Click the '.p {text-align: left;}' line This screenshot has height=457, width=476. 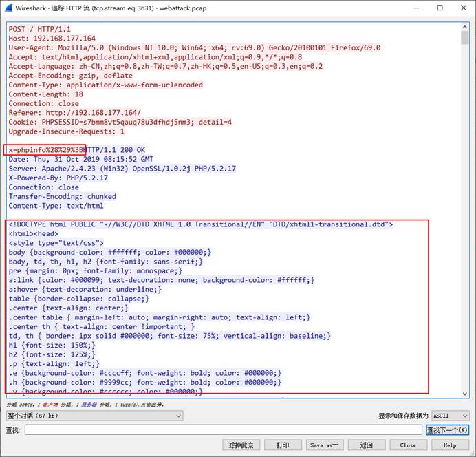pyautogui.click(x=54, y=364)
